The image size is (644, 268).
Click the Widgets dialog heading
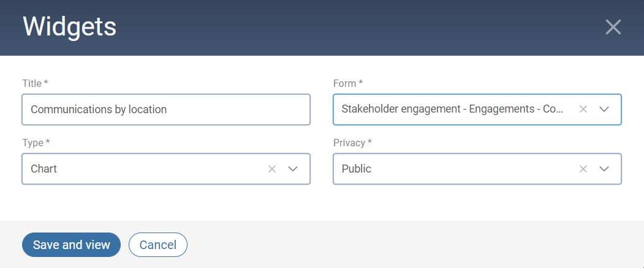pyautogui.click(x=70, y=27)
